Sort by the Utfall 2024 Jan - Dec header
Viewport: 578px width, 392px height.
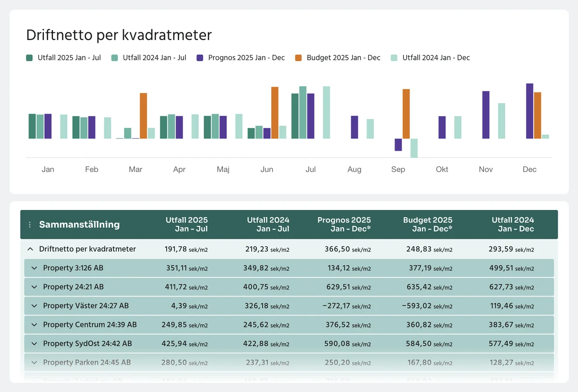(512, 224)
